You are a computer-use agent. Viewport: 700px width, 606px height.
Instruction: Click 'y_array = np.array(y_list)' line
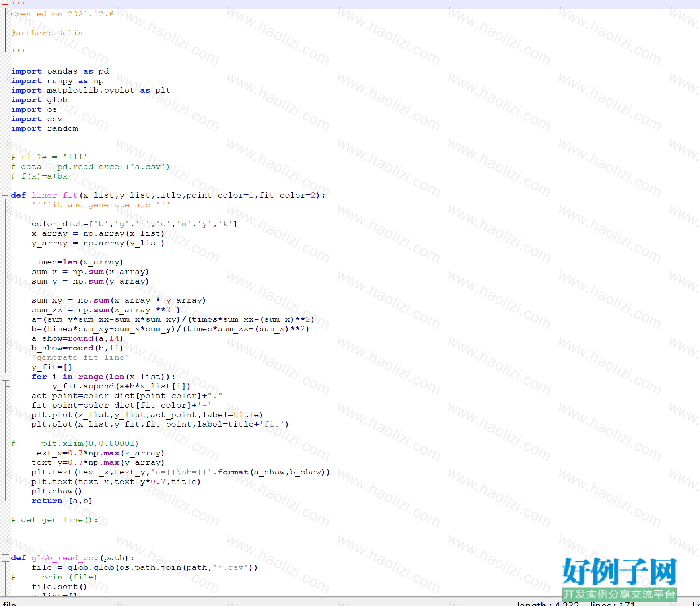pos(98,243)
